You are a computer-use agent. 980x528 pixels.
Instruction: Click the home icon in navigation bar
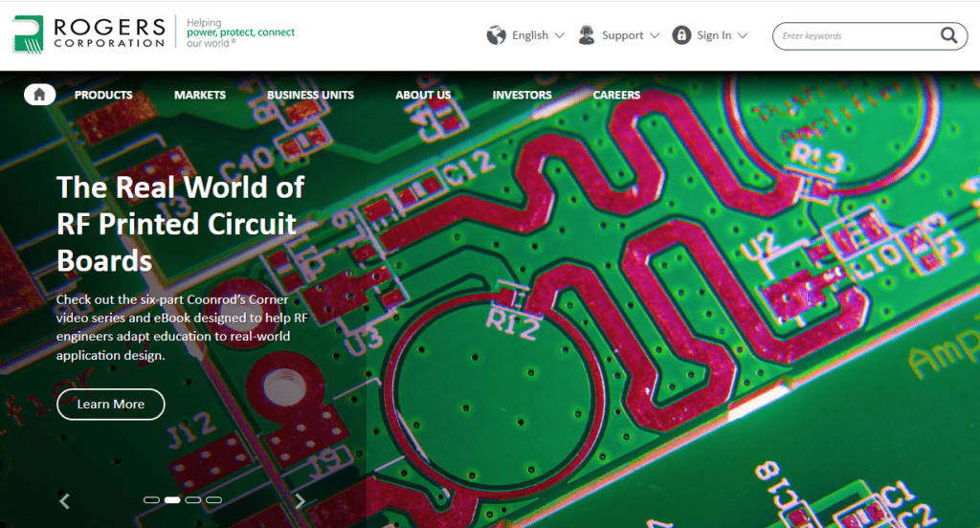click(x=39, y=95)
